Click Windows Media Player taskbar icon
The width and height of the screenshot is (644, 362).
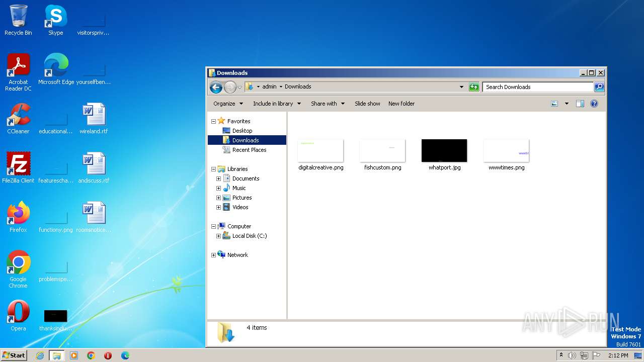(74, 355)
